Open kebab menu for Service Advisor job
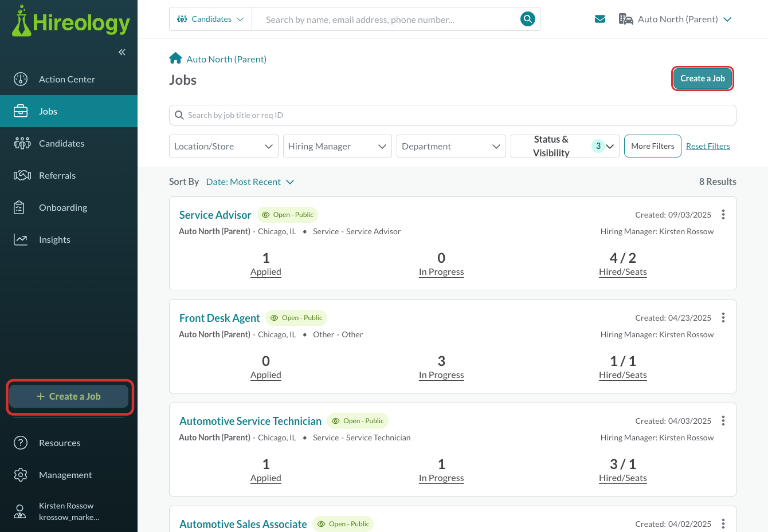 723,215
